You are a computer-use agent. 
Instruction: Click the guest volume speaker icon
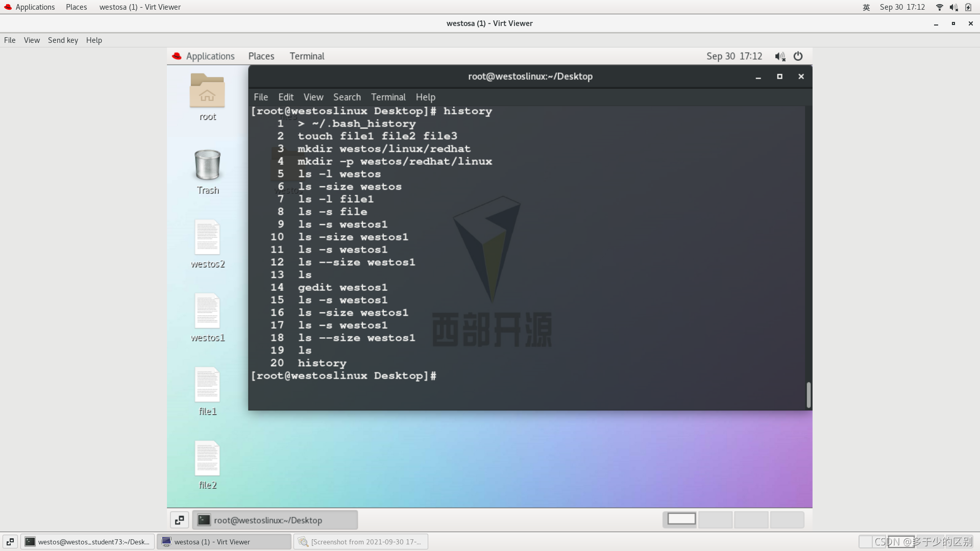click(x=780, y=56)
